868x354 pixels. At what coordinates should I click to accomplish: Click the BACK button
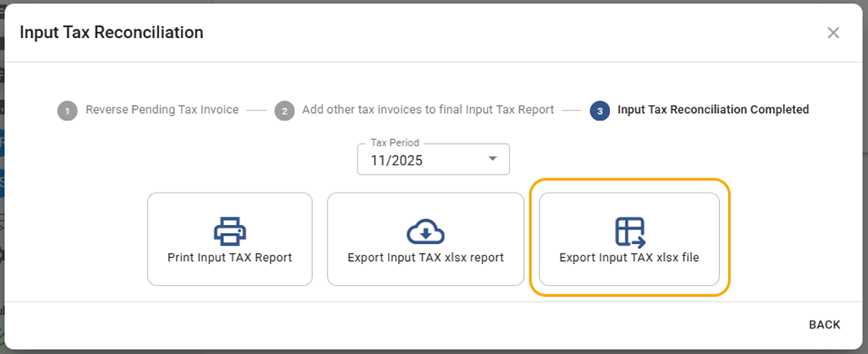(824, 325)
